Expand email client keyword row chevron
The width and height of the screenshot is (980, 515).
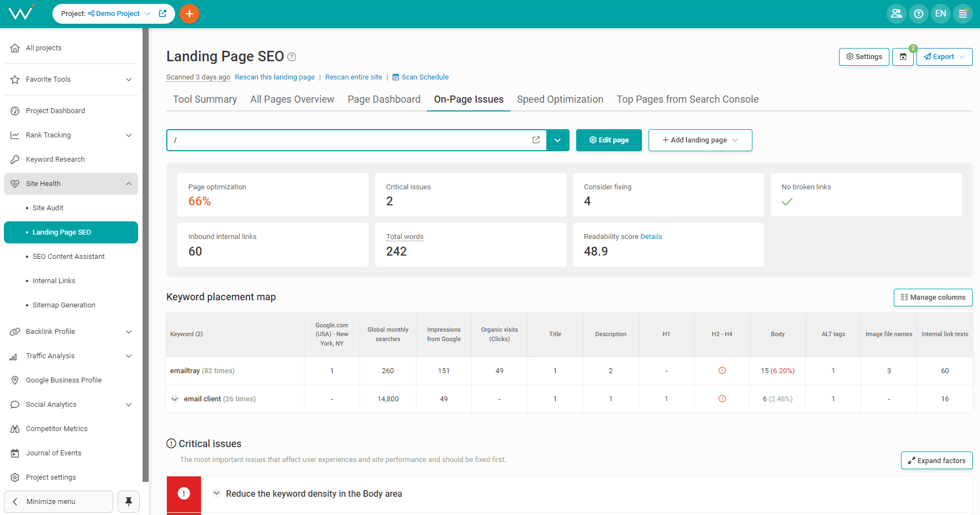click(x=175, y=399)
